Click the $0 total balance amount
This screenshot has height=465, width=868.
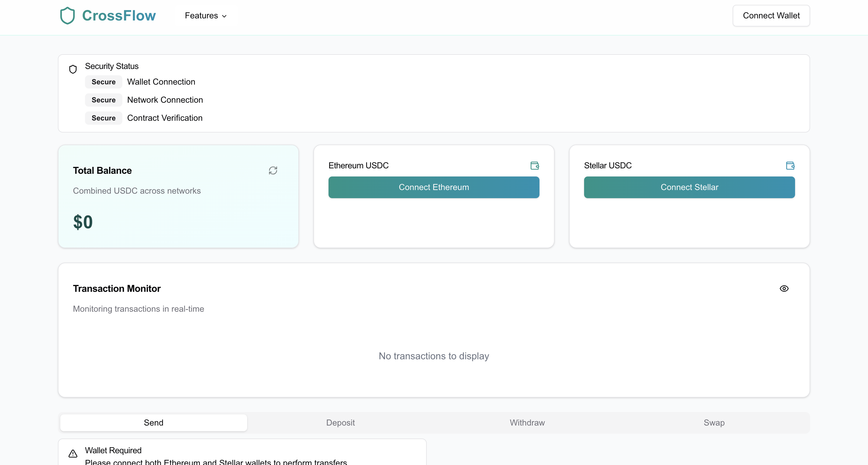(x=83, y=222)
